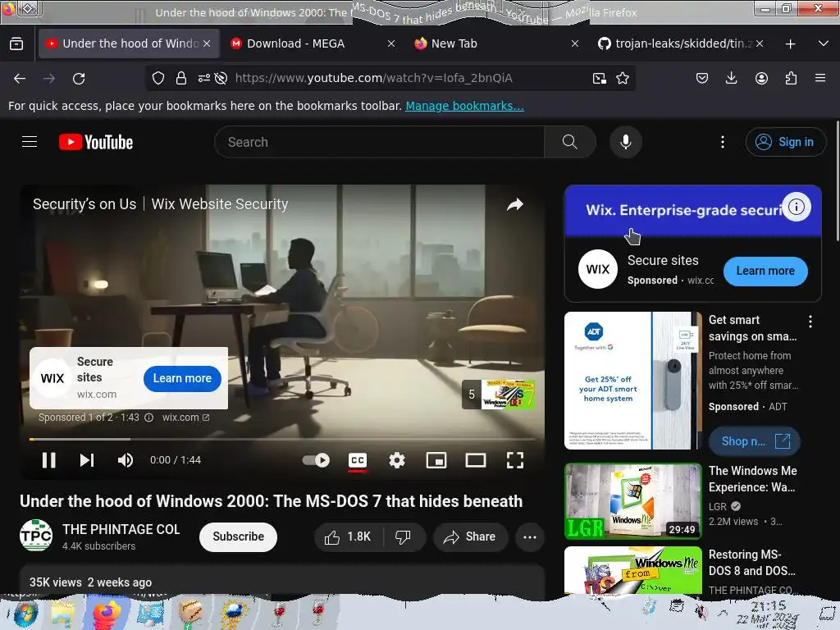Open Firefox application menu
The width and height of the screenshot is (840, 630).
(820, 78)
